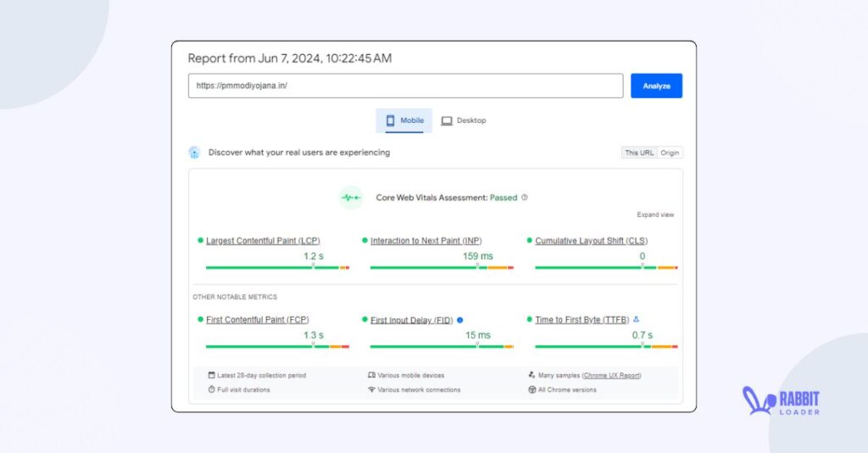
Task: Click the OTHER NOTABLE METRICS heading
Action: point(235,297)
